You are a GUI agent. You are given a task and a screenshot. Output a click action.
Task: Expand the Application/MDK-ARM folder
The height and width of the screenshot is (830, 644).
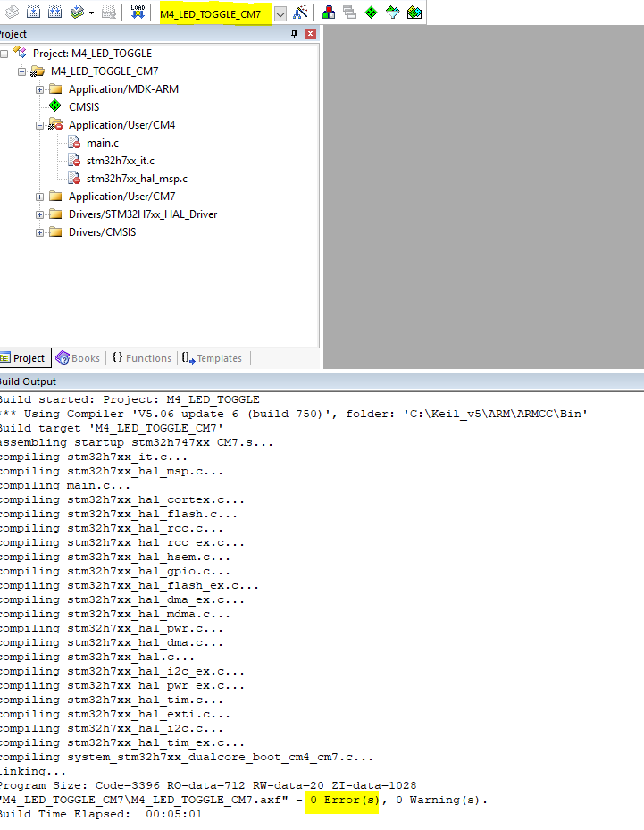click(39, 89)
